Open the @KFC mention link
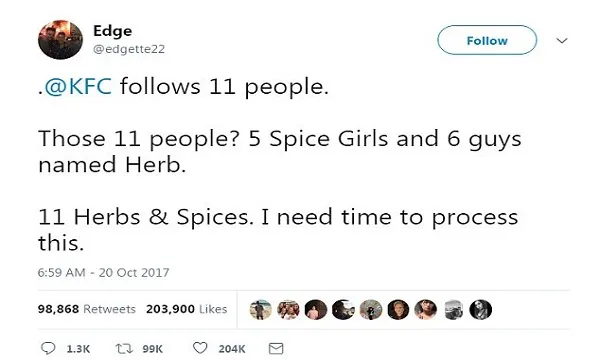The height and width of the screenshot is (360, 600). pyautogui.click(x=78, y=86)
